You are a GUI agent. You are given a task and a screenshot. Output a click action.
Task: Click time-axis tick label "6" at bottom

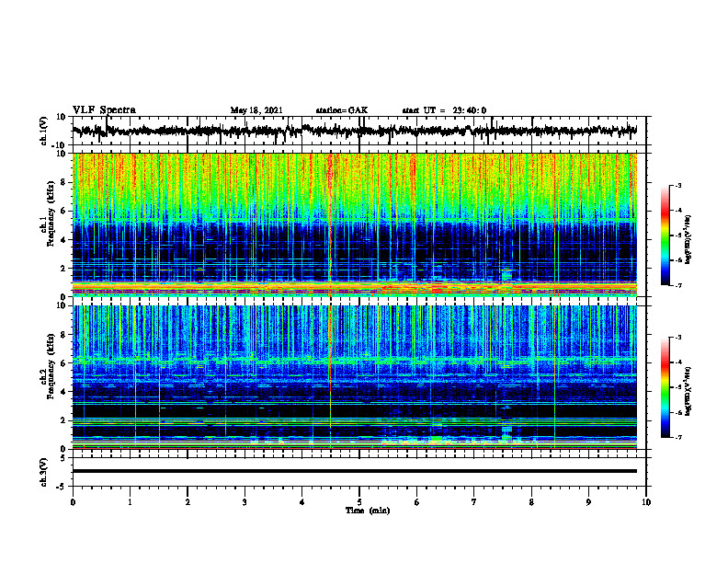point(416,502)
